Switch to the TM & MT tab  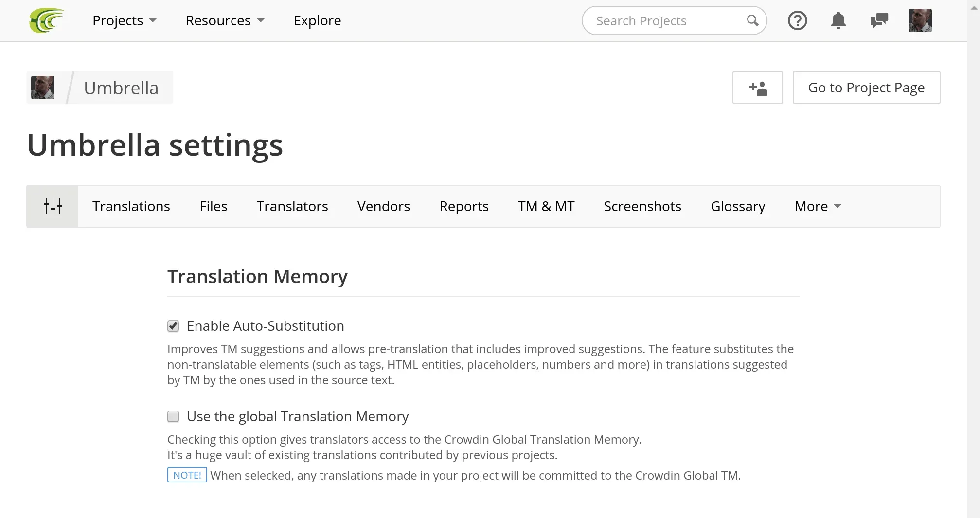click(546, 206)
